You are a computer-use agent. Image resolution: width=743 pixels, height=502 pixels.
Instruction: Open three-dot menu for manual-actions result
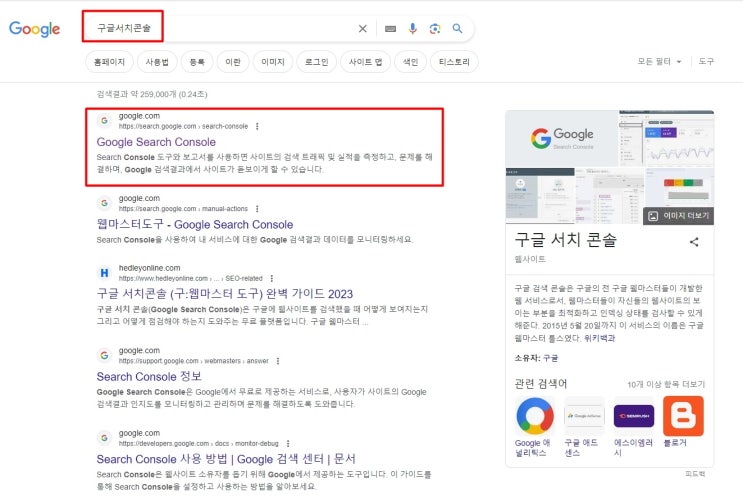pyautogui.click(x=257, y=209)
